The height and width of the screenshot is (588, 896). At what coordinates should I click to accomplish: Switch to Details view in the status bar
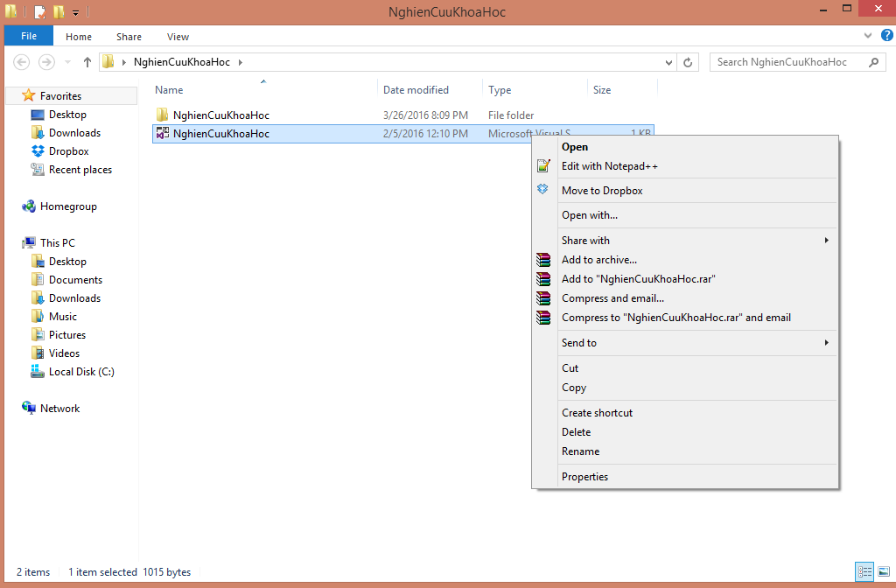pyautogui.click(x=864, y=571)
